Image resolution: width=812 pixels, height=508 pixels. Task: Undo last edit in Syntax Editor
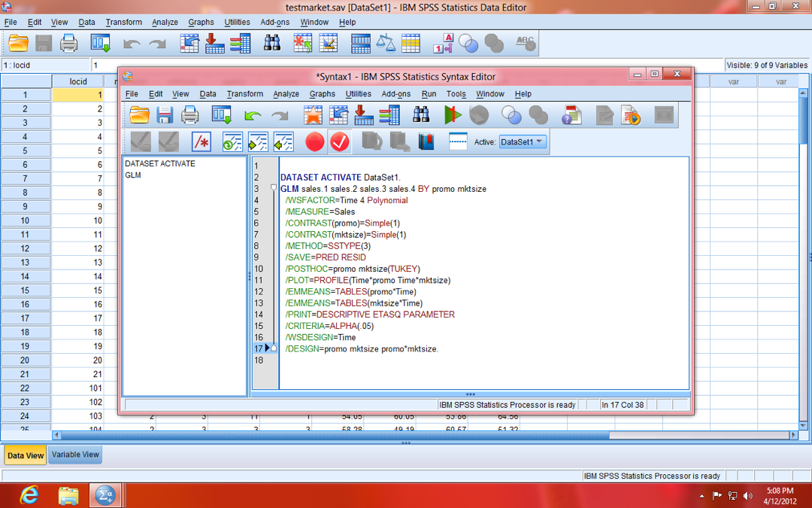tap(253, 114)
